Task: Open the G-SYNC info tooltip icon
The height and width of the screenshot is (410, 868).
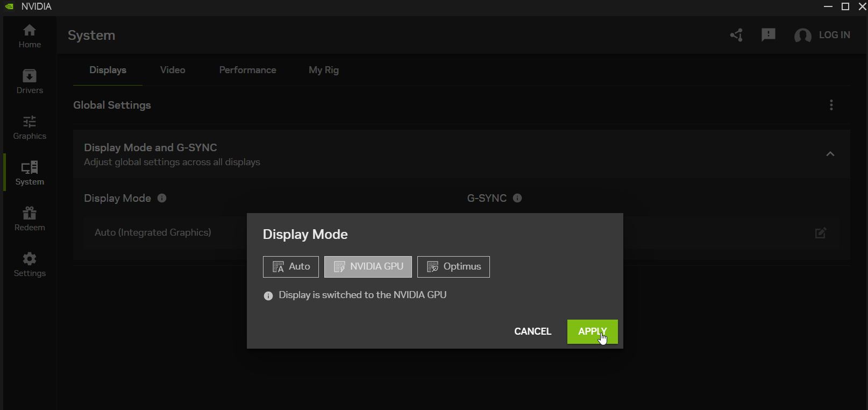Action: (517, 198)
